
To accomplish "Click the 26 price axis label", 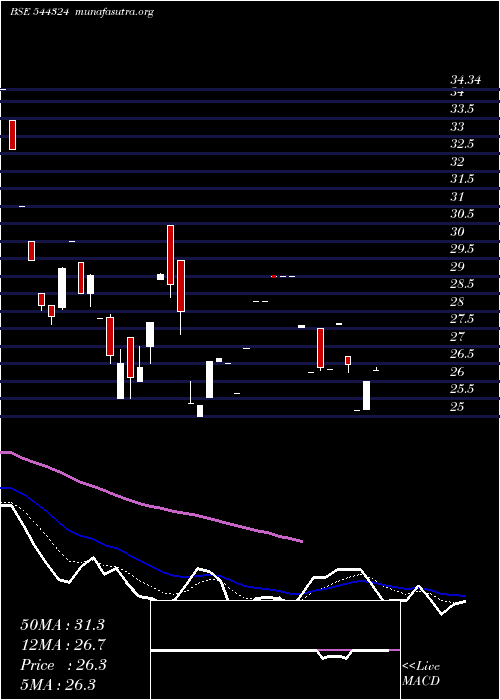I will 457,371.
